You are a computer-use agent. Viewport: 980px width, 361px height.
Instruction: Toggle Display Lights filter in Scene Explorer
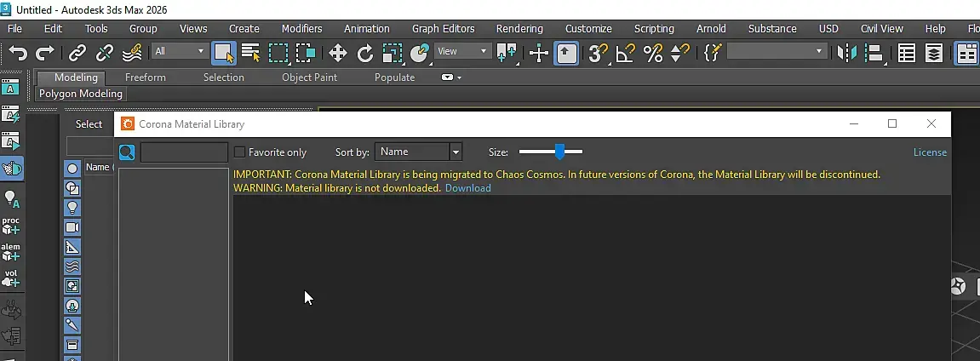(x=72, y=208)
